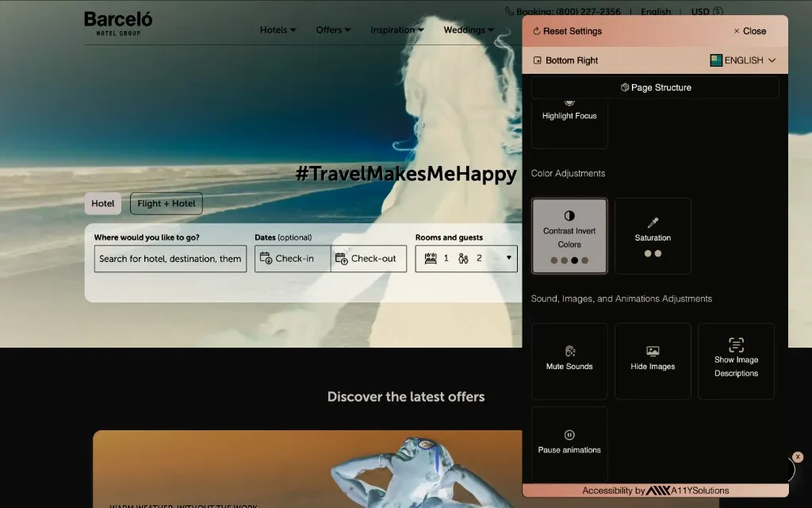Enable Mute Sounds option
Image resolution: width=812 pixels, height=508 pixels.
(x=569, y=360)
